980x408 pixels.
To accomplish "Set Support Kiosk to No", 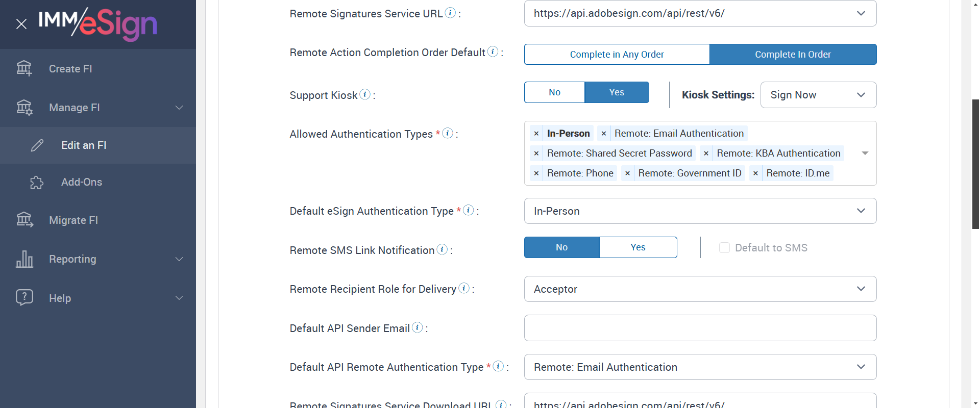I will [554, 92].
